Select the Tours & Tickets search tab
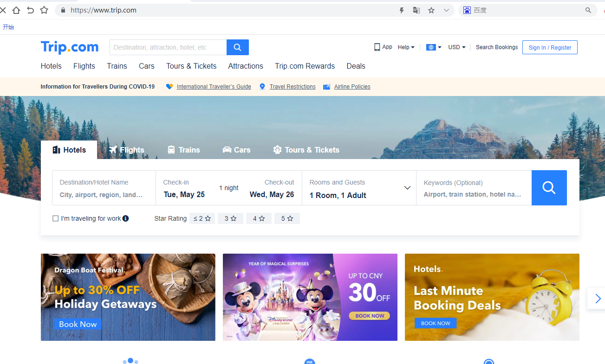The height and width of the screenshot is (364, 605). (306, 150)
